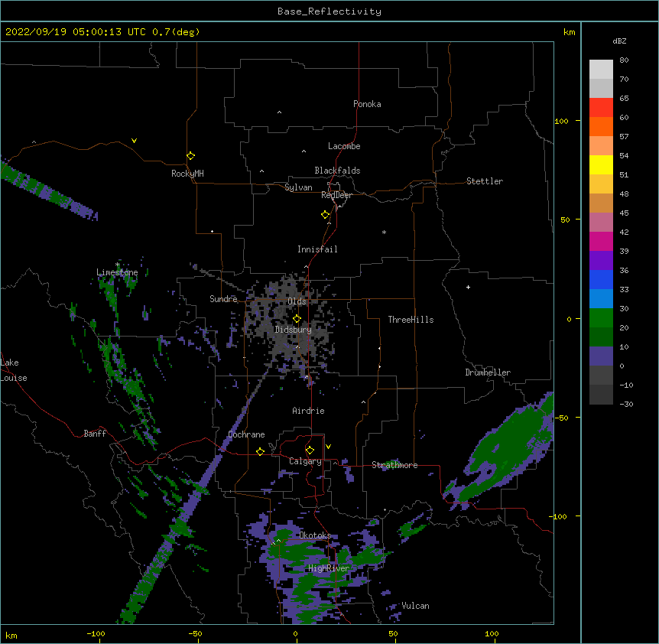Click yellow diamond marker between Olds and Didsbury

pyautogui.click(x=297, y=318)
